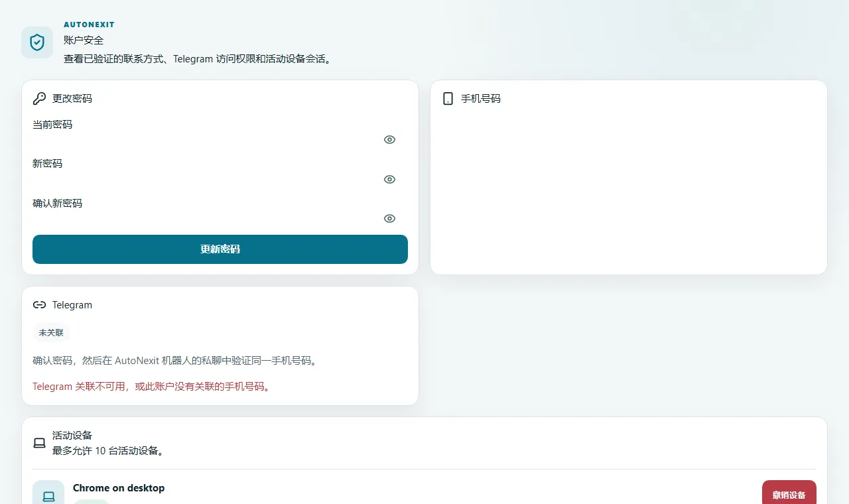The height and width of the screenshot is (504, 849).
Task: Click the 更改密码 section heading
Action: coord(72,99)
